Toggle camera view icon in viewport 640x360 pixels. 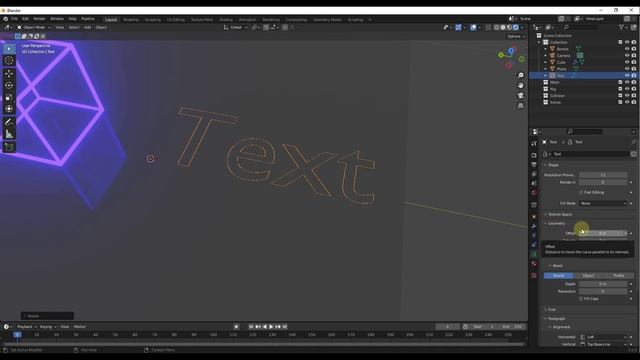coord(520,96)
